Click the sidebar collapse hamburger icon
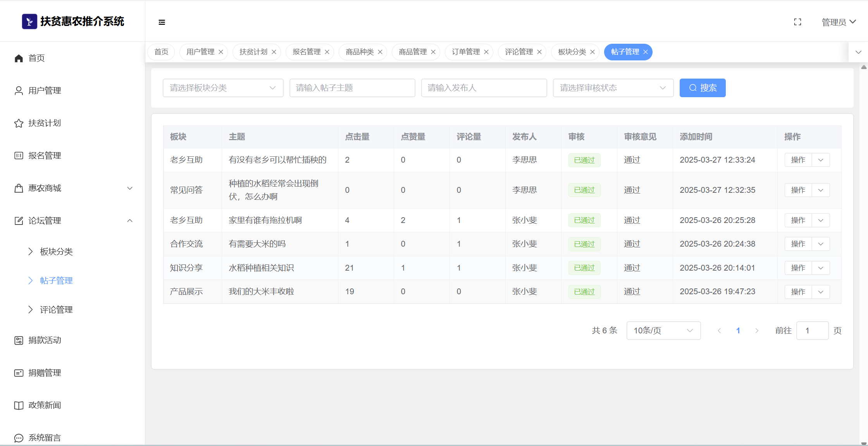 162,22
